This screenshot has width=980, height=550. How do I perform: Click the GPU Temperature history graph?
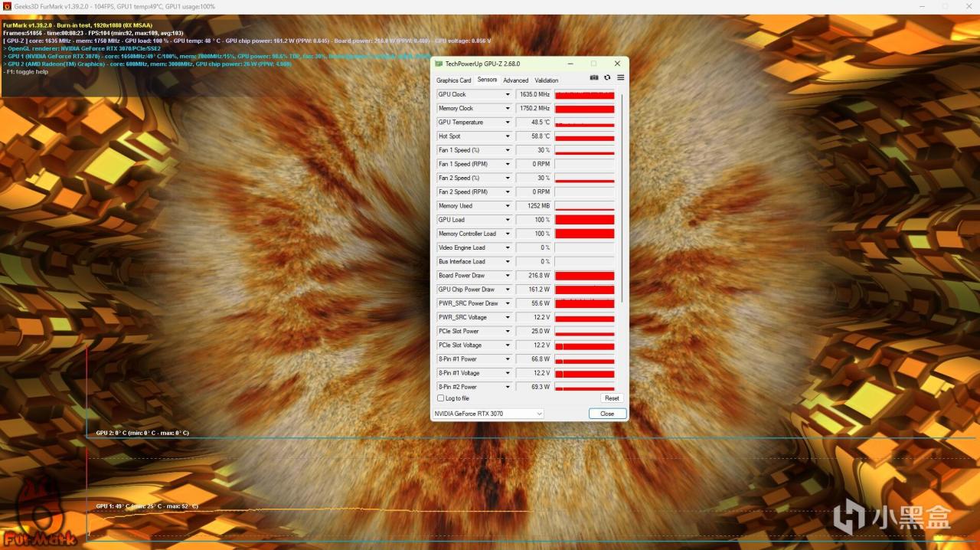(584, 123)
